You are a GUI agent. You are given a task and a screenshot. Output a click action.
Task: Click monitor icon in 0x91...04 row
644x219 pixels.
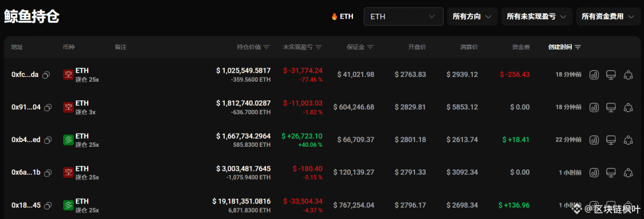coord(611,107)
